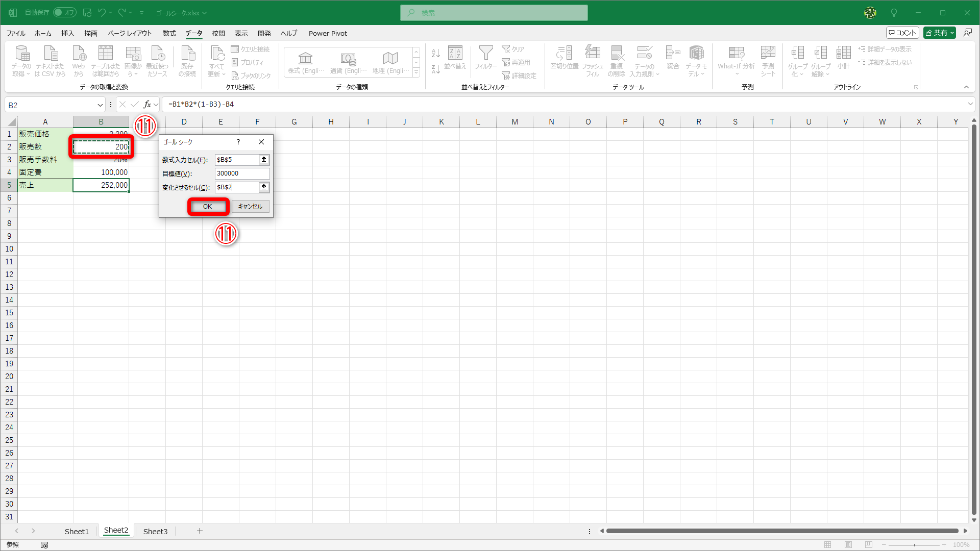Image resolution: width=980 pixels, height=551 pixels.
Task: Click the Subtotal outline icon
Action: (x=843, y=53)
